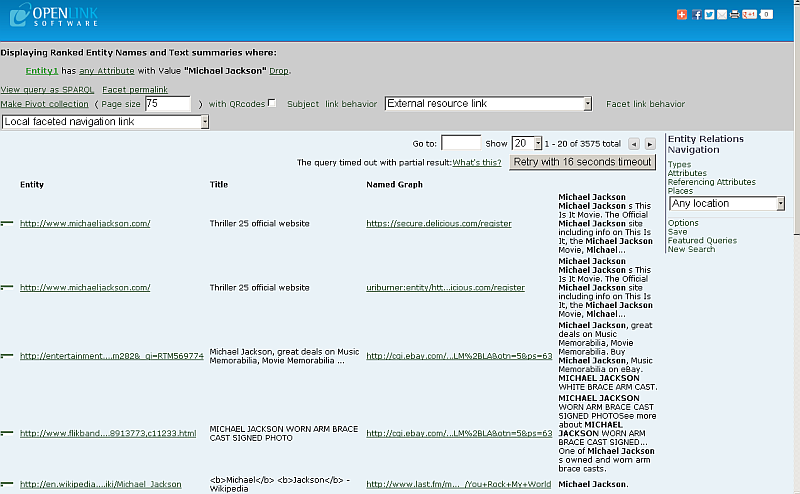Go to the next results page arrow
The height and width of the screenshot is (494, 800).
tap(650, 144)
